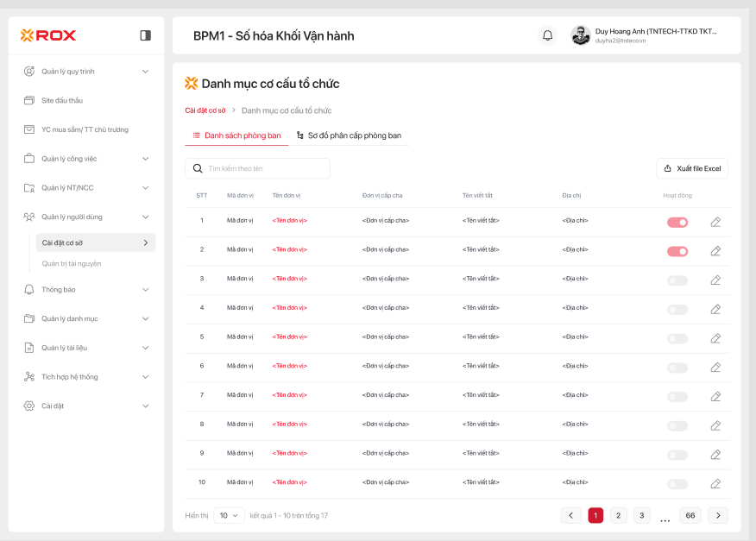Turn off the active toggle in row 2

677,251
